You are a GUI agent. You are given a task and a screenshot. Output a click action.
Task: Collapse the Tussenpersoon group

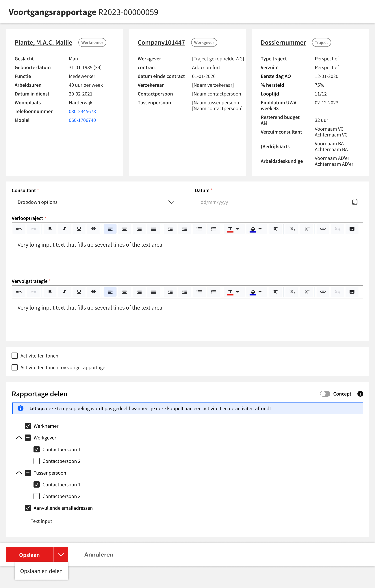tap(19, 473)
